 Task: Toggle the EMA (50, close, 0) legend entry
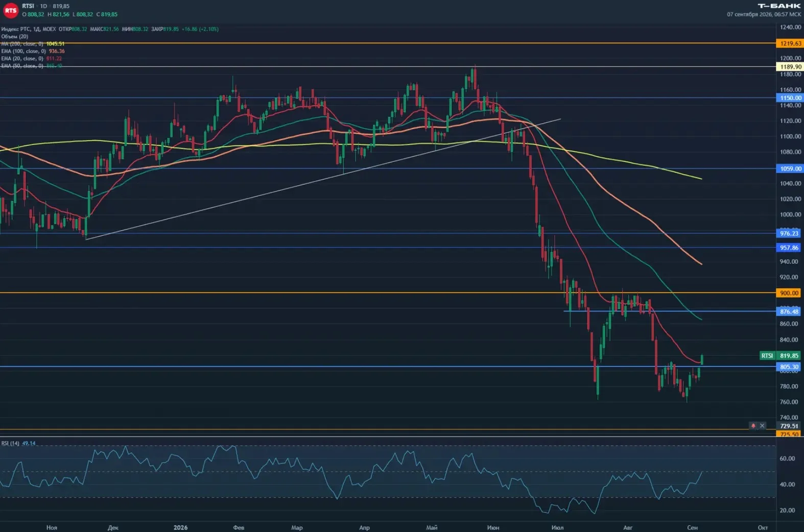[x=22, y=66]
